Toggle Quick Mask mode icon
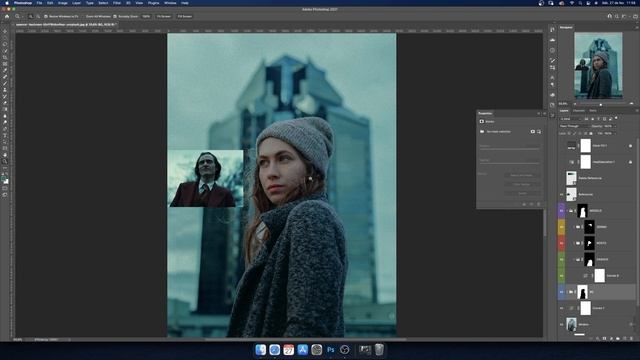This screenshot has height=360, width=640. (5, 189)
